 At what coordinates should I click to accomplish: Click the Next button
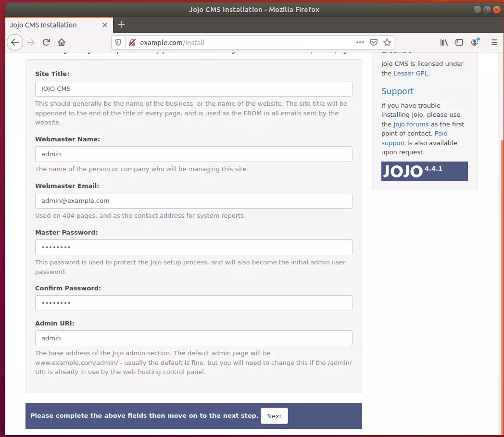pos(274,416)
